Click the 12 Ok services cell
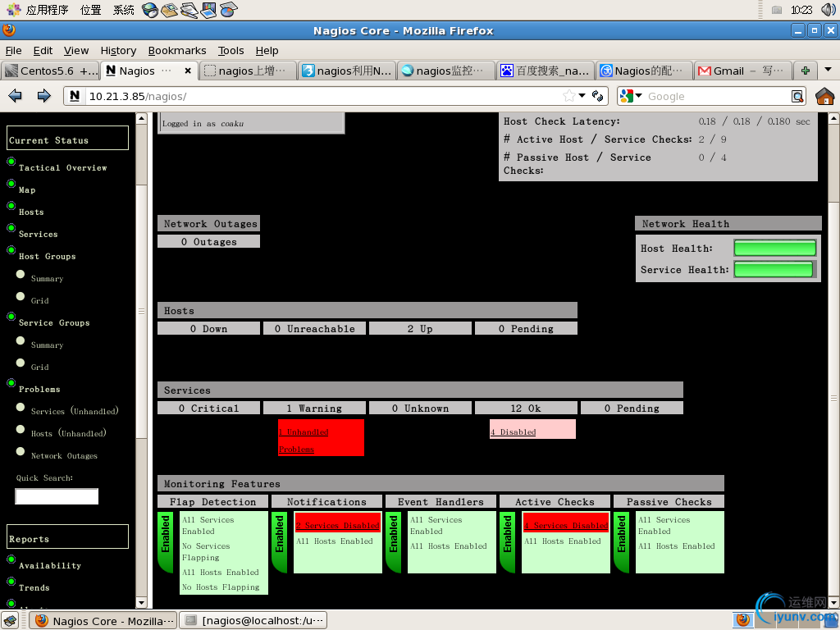This screenshot has width=840, height=630. 526,409
